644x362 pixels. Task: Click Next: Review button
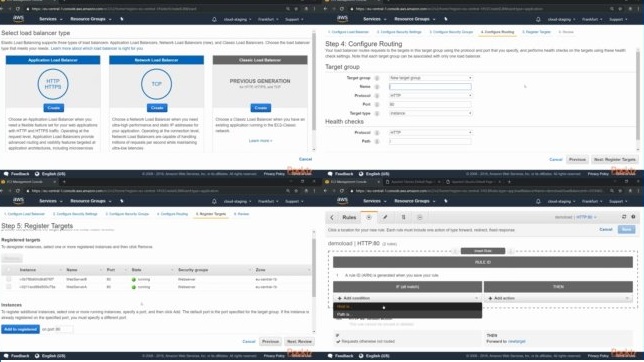point(299,341)
